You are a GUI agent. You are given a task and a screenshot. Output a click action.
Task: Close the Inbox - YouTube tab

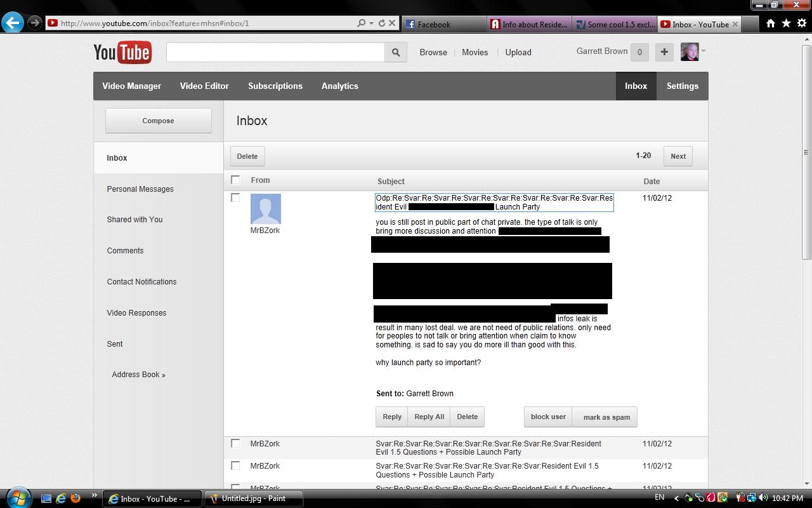[x=735, y=24]
